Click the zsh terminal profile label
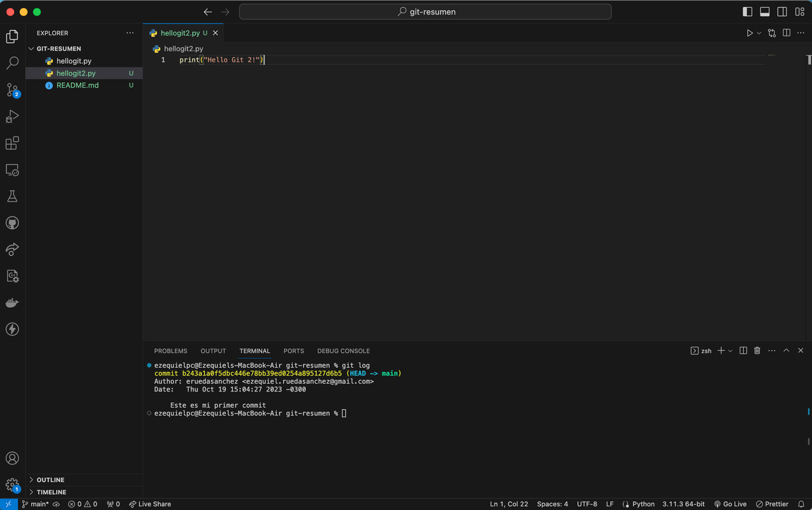Image resolution: width=812 pixels, height=510 pixels. point(701,351)
